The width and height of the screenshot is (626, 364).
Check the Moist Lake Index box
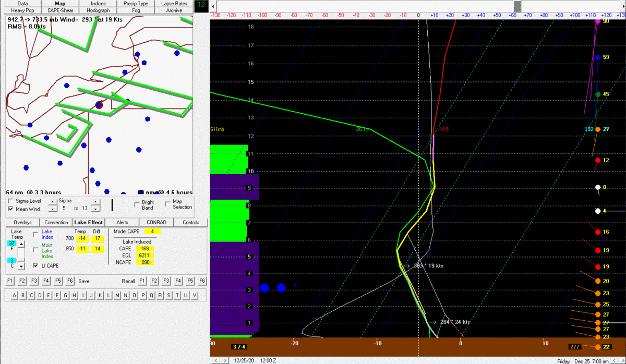[x=35, y=250]
